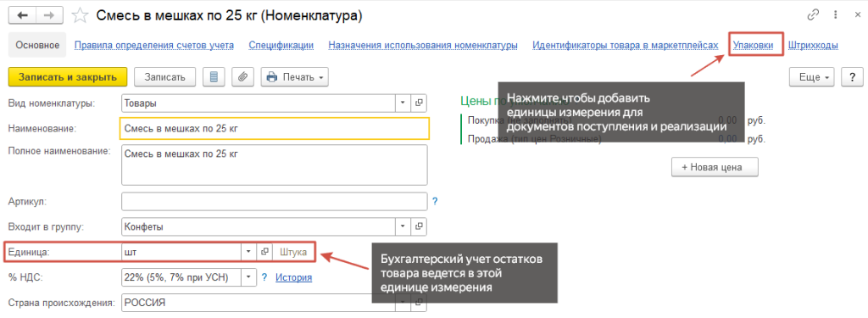Image resolution: width=868 pixels, height=318 pixels.
Task: Click the Записать button
Action: (165, 77)
